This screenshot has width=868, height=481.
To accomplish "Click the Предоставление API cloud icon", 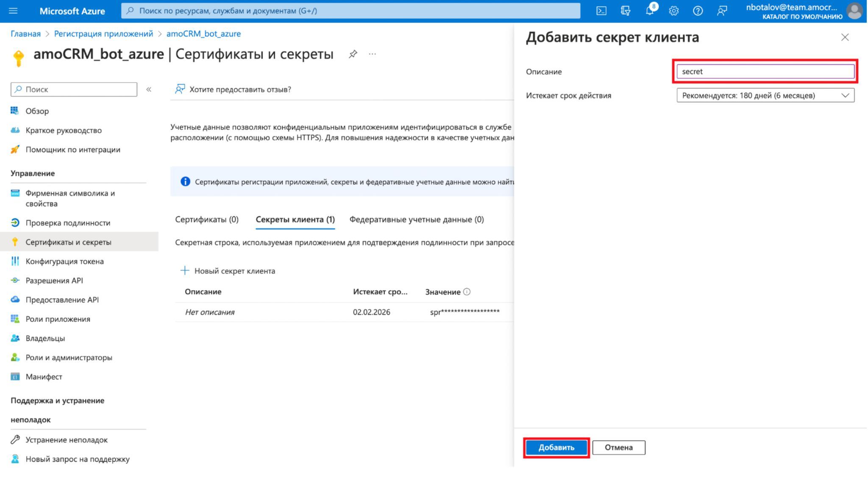I will click(15, 299).
